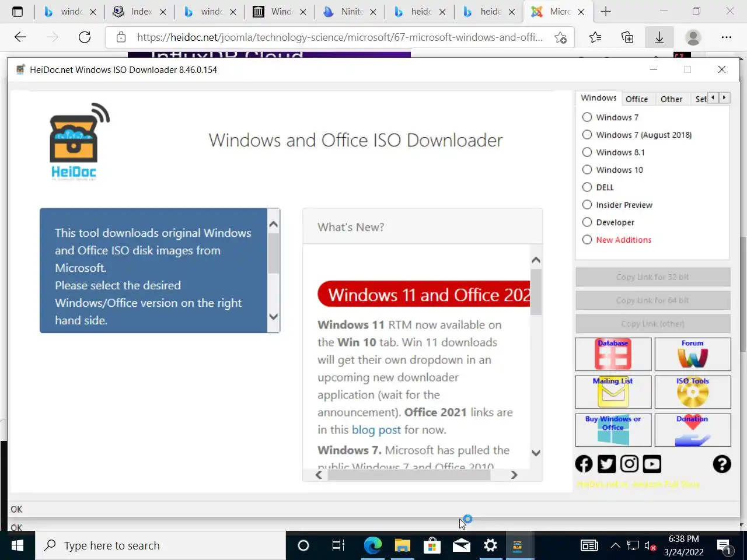Click Copy Link (other) button
Viewport: 747px width, 560px height.
point(652,324)
